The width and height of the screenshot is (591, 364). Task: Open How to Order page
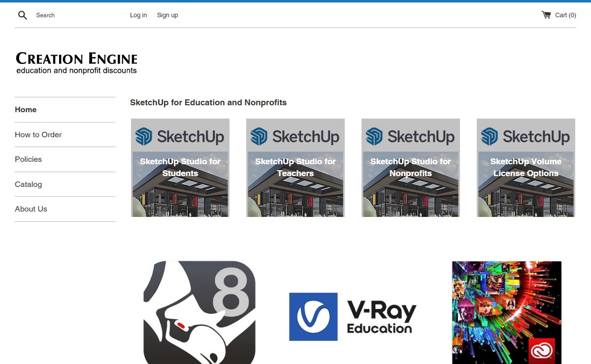coord(38,135)
